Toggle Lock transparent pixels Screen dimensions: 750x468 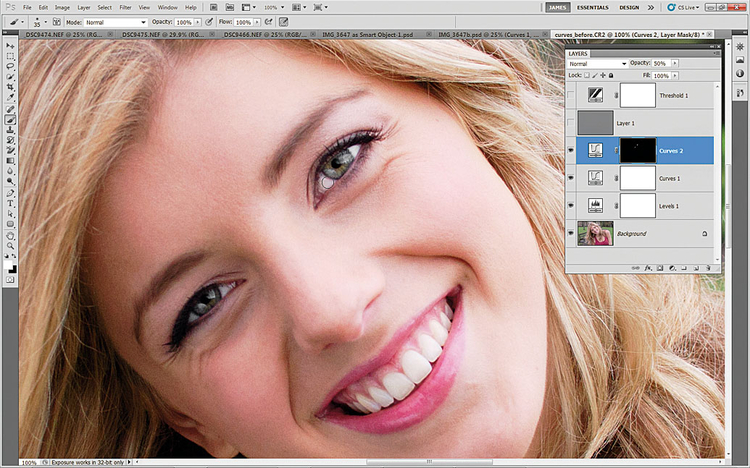click(587, 76)
